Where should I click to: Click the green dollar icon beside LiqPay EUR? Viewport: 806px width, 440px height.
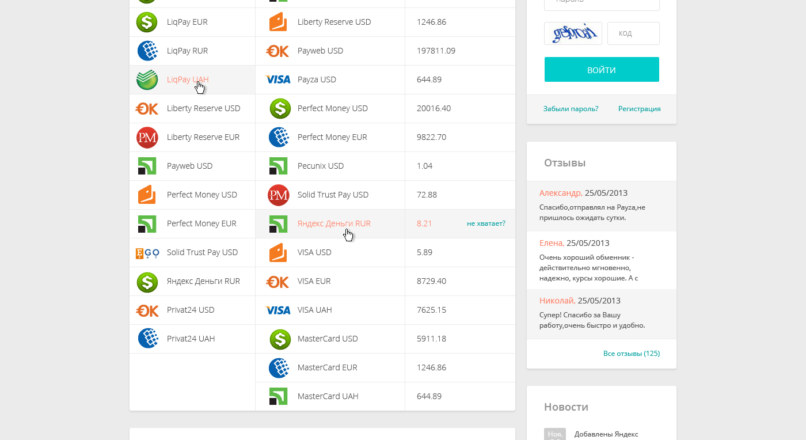pyautogui.click(x=147, y=21)
